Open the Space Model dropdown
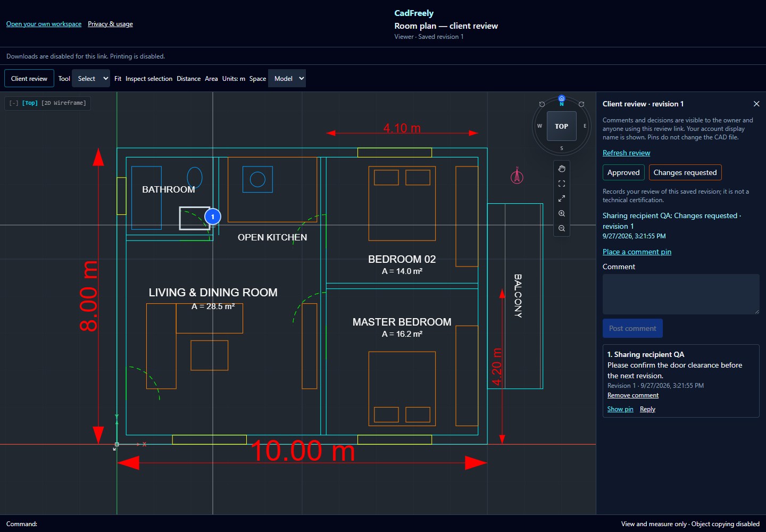Image resolution: width=766 pixels, height=532 pixels. pyautogui.click(x=287, y=79)
